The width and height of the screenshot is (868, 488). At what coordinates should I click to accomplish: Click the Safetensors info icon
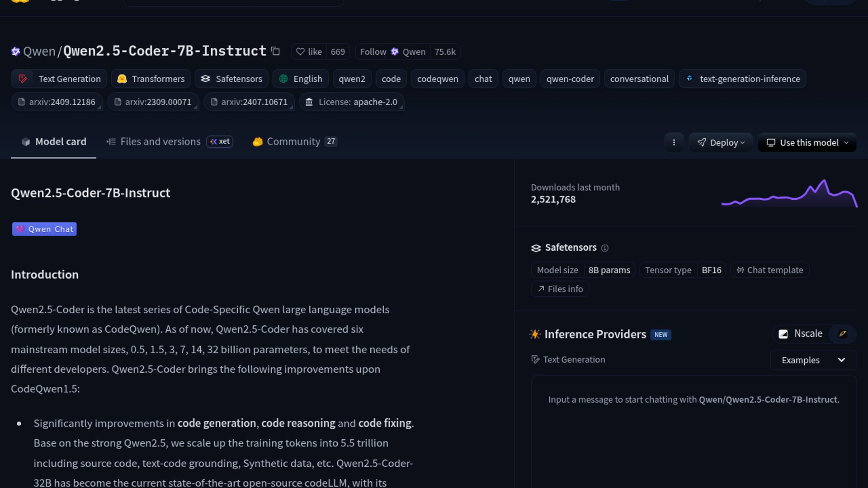605,248
